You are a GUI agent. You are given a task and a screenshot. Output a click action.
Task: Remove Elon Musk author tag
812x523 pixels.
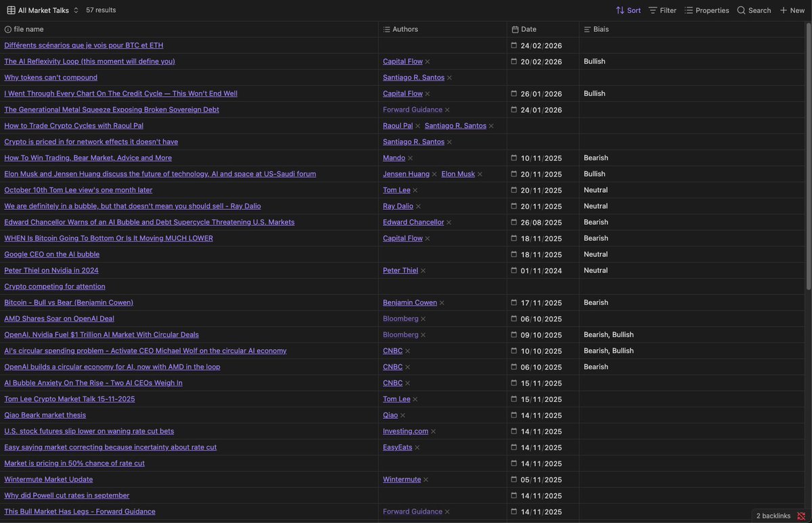[x=480, y=174]
